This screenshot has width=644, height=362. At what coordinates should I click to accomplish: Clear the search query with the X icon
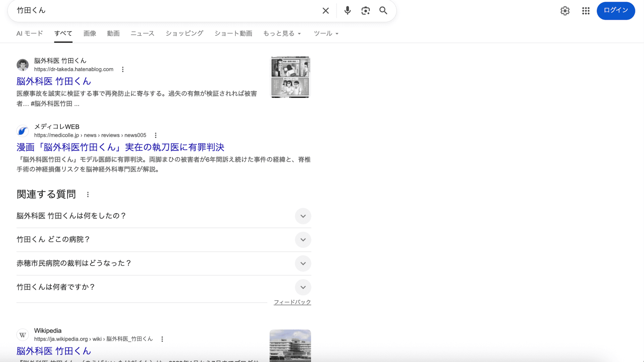pos(325,10)
